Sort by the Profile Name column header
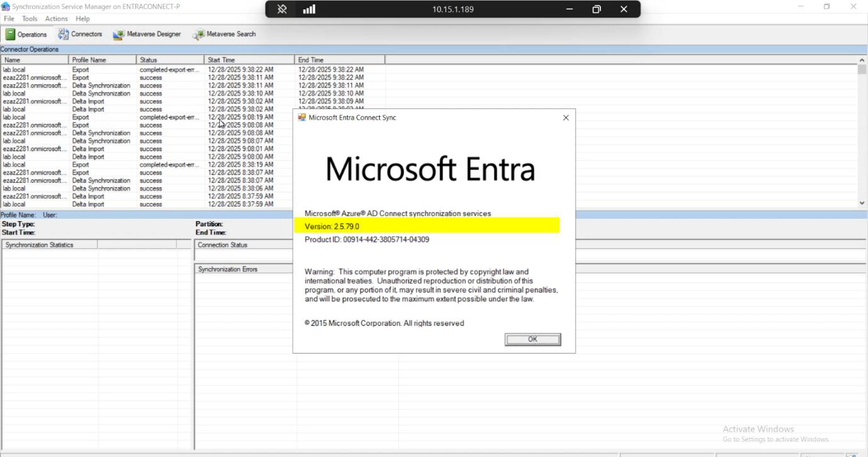868x457 pixels. click(103, 60)
